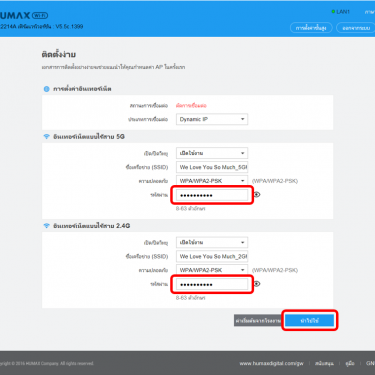Open the 2.4G WPA/WPA2-PSK security dropdown
Screen dimensions: 375x375
(x=212, y=270)
